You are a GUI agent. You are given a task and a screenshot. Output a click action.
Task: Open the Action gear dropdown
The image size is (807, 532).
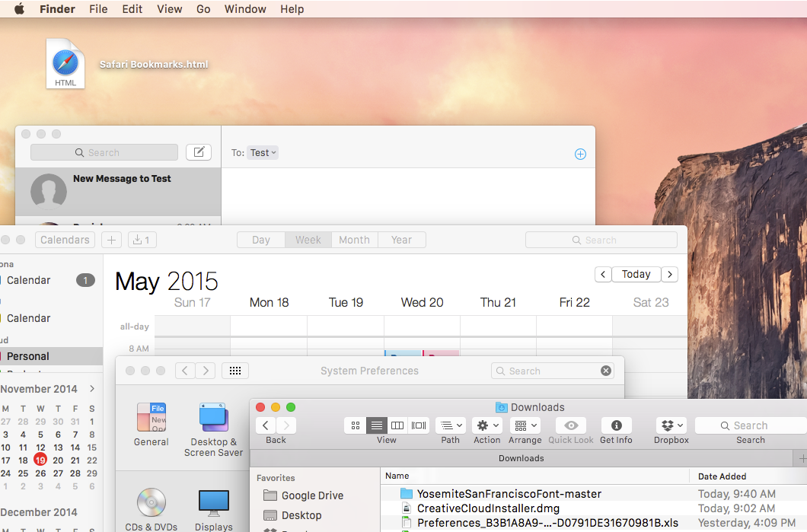[487, 425]
